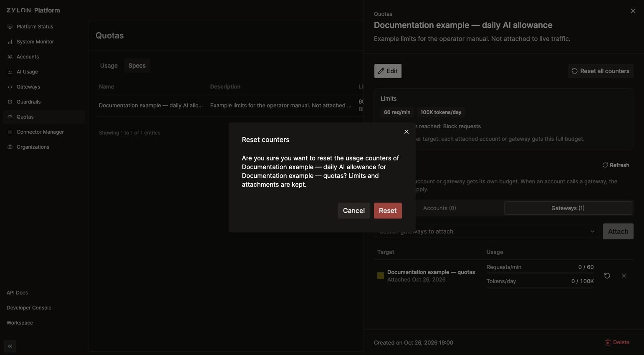Switch to the Usage tab
Viewport: 644px width, 355px height.
(109, 66)
